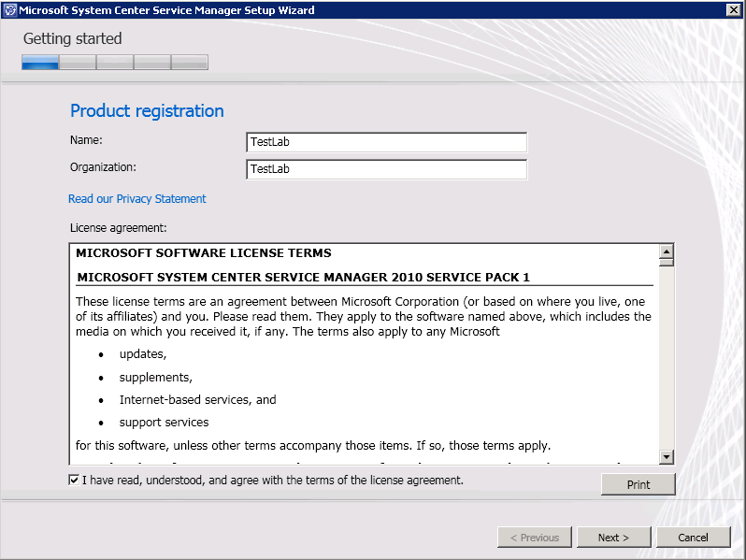Click the 'updates,' bullet item
The height and width of the screenshot is (560, 746).
point(143,354)
